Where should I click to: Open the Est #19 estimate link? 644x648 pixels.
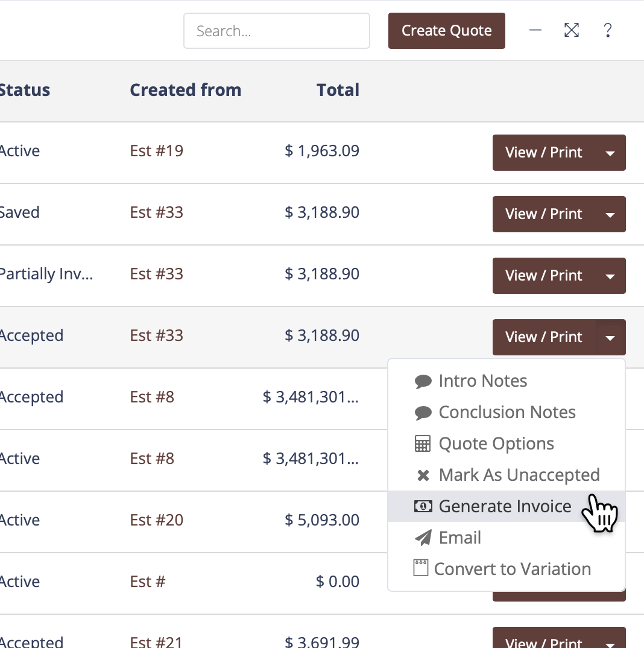click(x=157, y=150)
